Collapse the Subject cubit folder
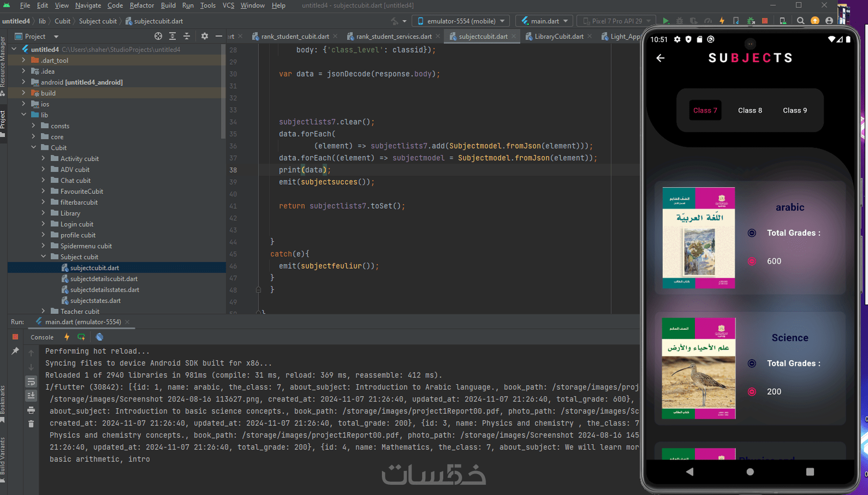868x495 pixels. coord(43,257)
